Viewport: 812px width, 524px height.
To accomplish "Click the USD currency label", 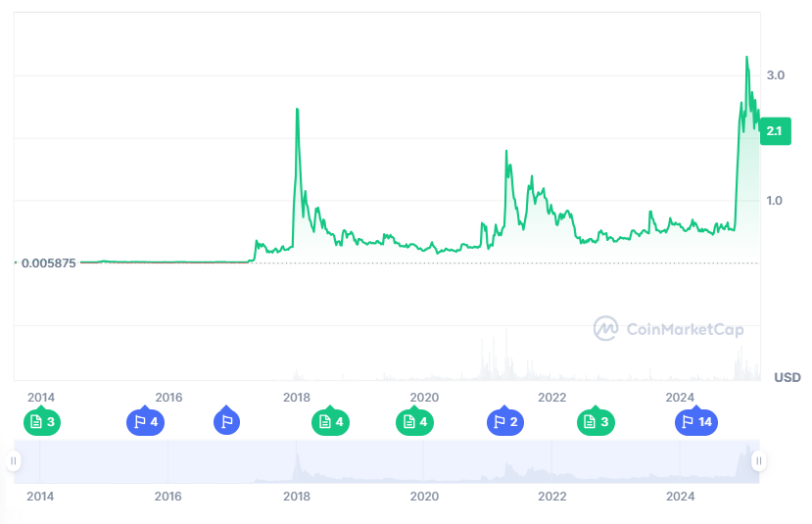I will pyautogui.click(x=787, y=377).
